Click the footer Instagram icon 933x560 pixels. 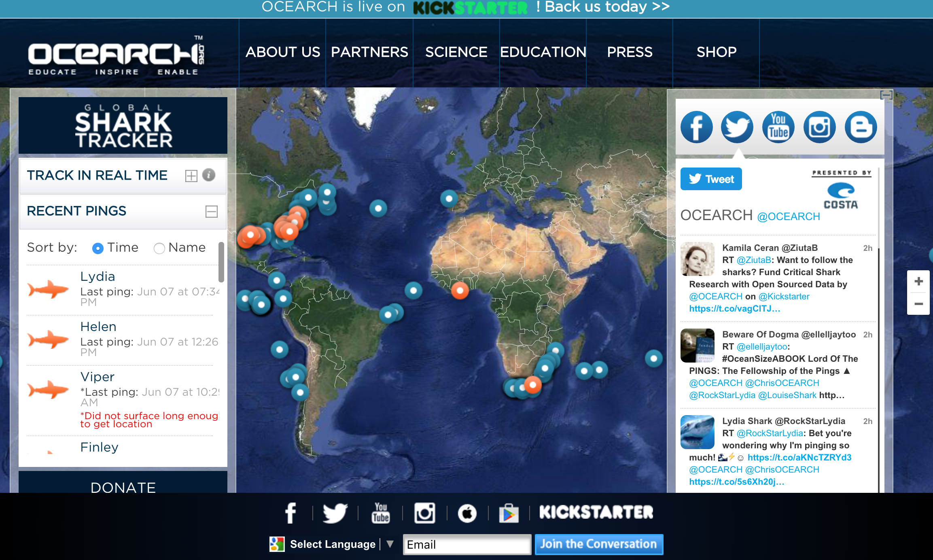click(425, 513)
